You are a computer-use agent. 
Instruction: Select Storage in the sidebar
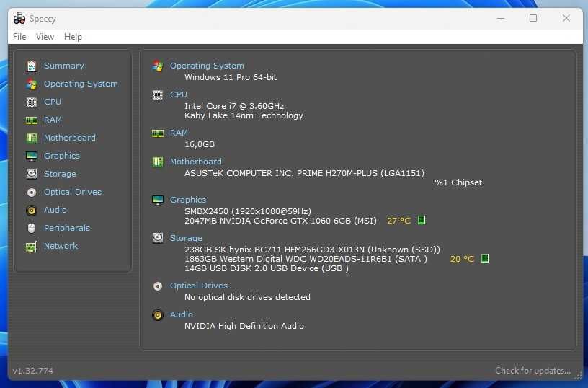pyautogui.click(x=60, y=174)
